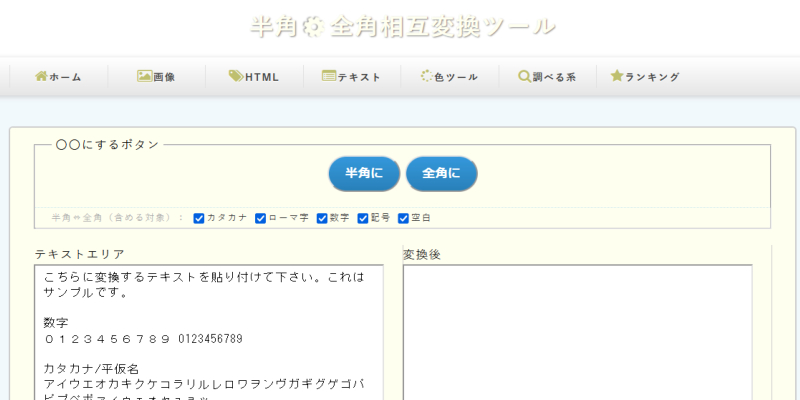Click the 半角⇔全角相互変換ツール site title
Viewport: 800px width, 400px height.
402,27
